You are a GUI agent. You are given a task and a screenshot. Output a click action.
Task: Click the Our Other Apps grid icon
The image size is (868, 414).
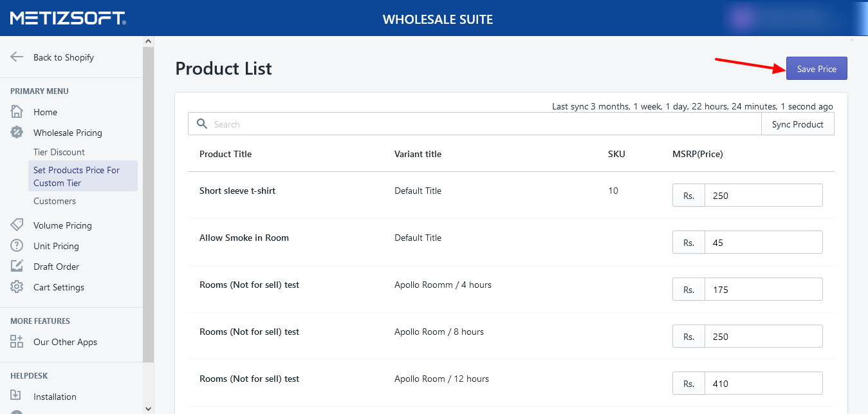coord(17,342)
